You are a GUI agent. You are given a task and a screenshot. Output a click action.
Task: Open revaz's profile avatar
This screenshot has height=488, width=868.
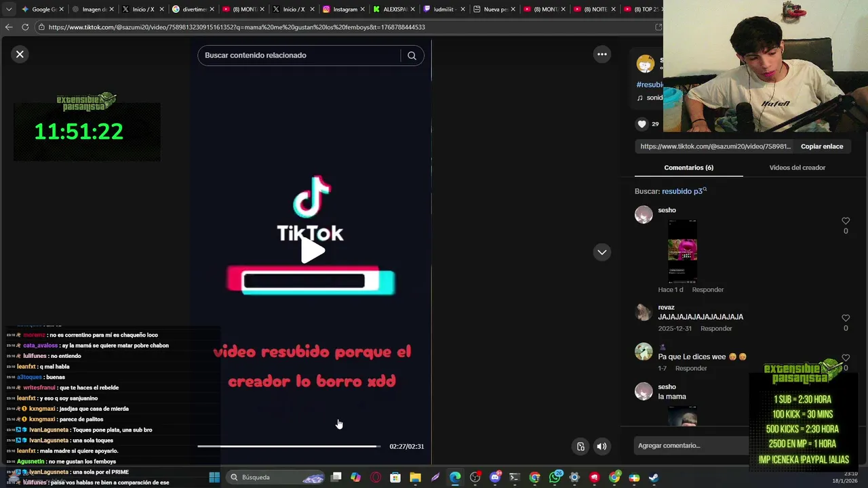(x=644, y=312)
